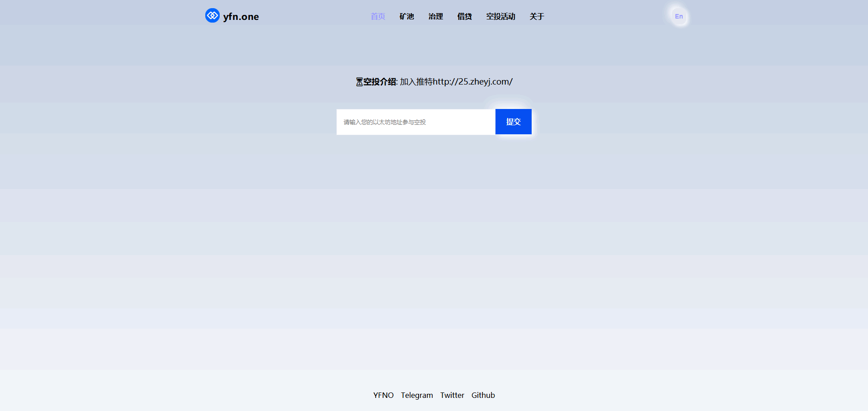Go to the Github footer link
868x411 pixels.
tap(483, 395)
